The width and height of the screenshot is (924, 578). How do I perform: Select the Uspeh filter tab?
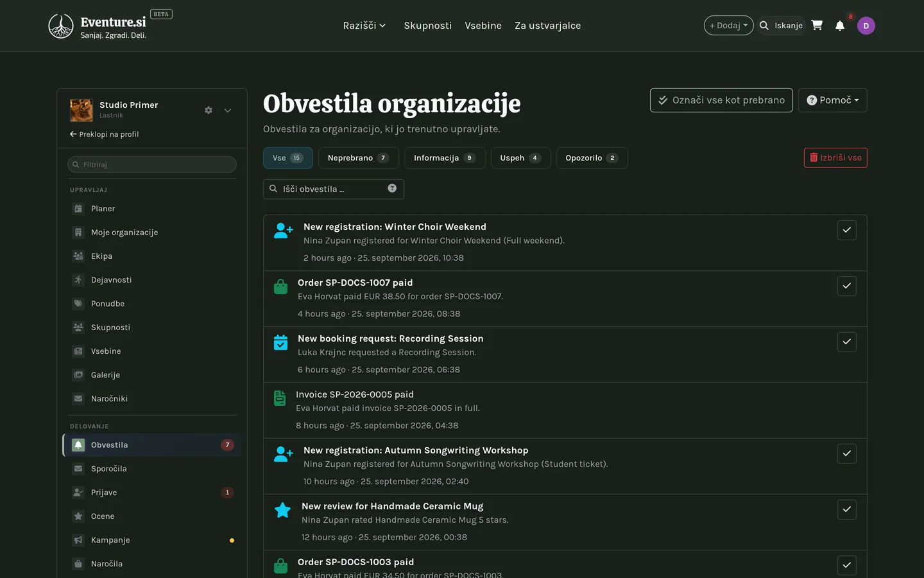pyautogui.click(x=521, y=158)
